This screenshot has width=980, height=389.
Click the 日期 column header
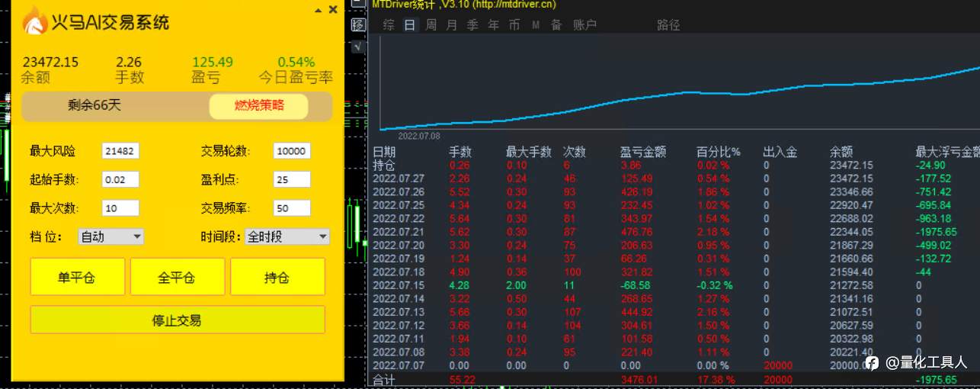(x=384, y=153)
